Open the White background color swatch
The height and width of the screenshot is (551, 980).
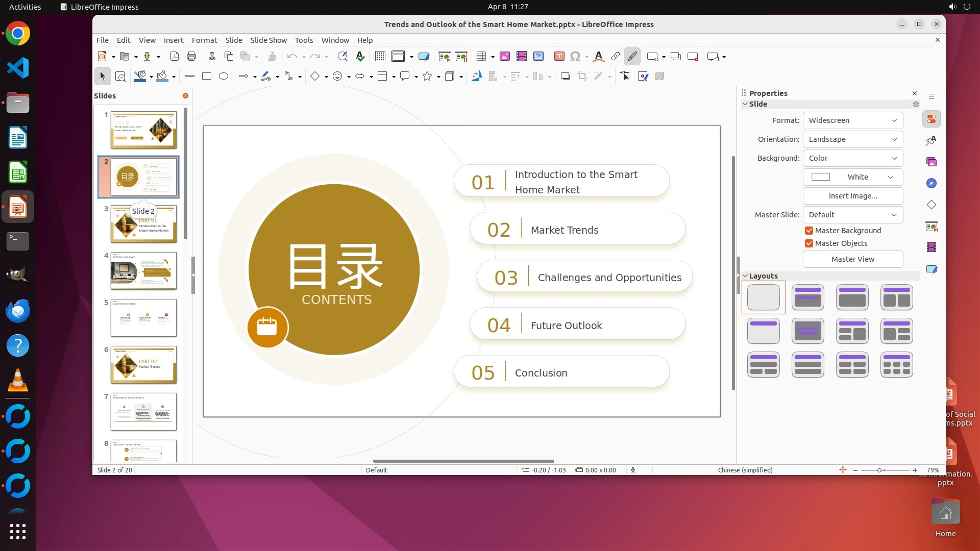pyautogui.click(x=852, y=177)
